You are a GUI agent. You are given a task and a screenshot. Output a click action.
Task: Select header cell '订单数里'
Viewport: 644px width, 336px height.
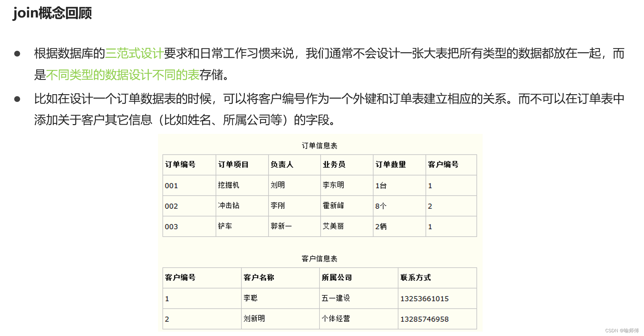[399, 165]
